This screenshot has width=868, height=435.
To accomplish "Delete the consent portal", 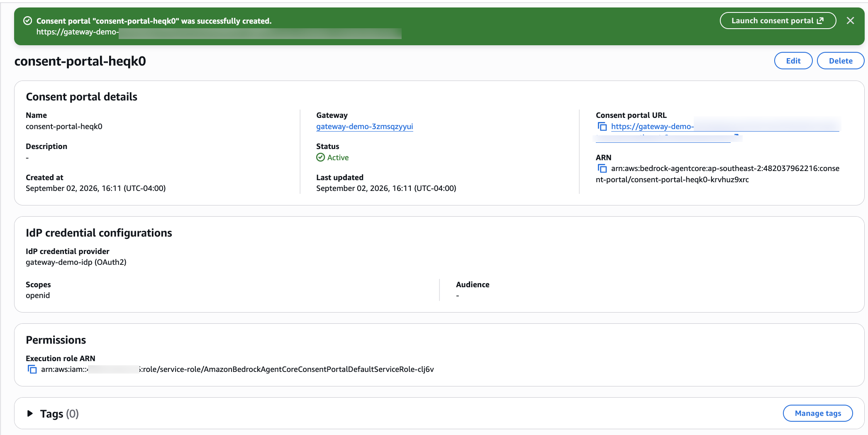I will 841,61.
